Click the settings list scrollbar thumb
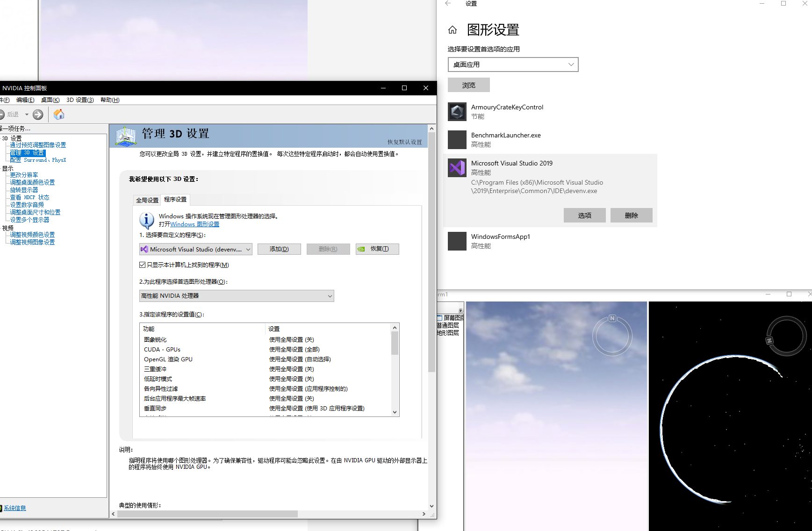The image size is (812, 531). click(395, 343)
